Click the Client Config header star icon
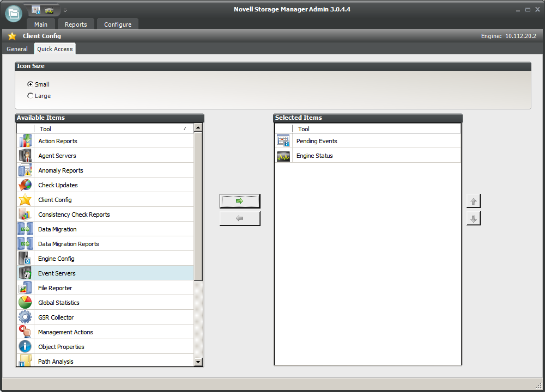Screen dimensions: 545x392 click(x=12, y=36)
